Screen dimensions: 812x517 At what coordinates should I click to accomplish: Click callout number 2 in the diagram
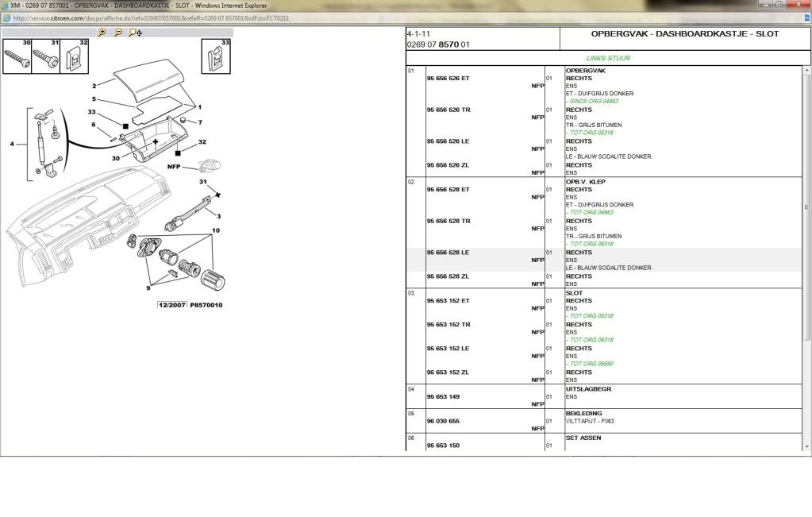tap(94, 86)
